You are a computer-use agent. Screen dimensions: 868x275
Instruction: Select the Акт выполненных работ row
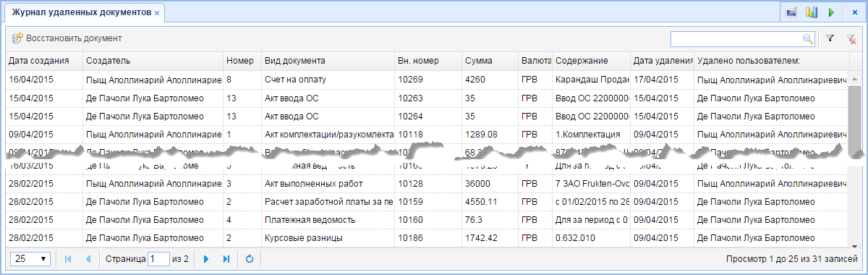coord(427,183)
